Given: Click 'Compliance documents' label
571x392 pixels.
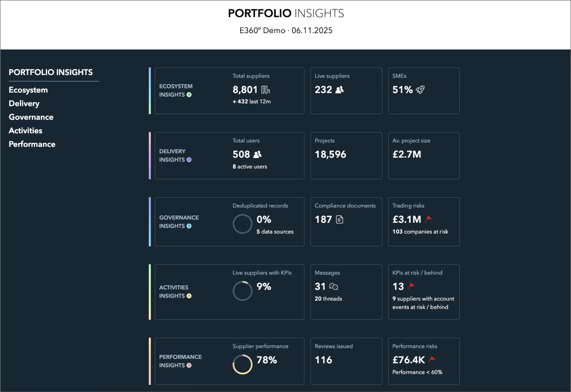Looking at the screenshot, I should tap(345, 206).
